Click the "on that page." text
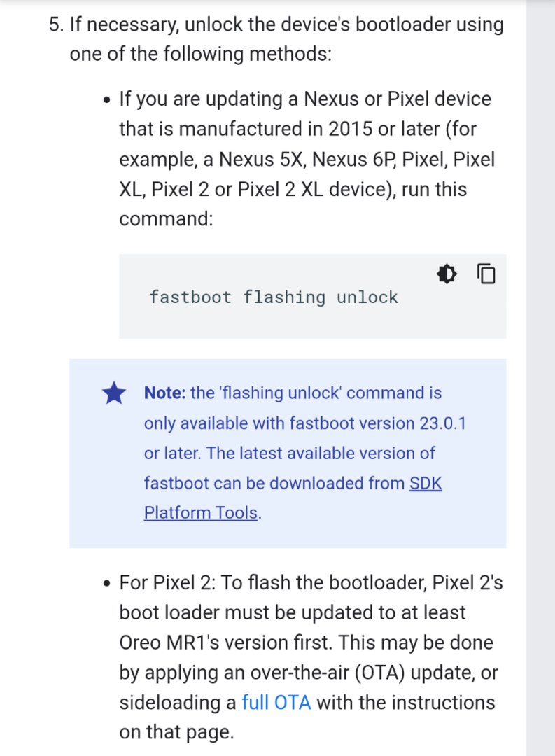 176,732
